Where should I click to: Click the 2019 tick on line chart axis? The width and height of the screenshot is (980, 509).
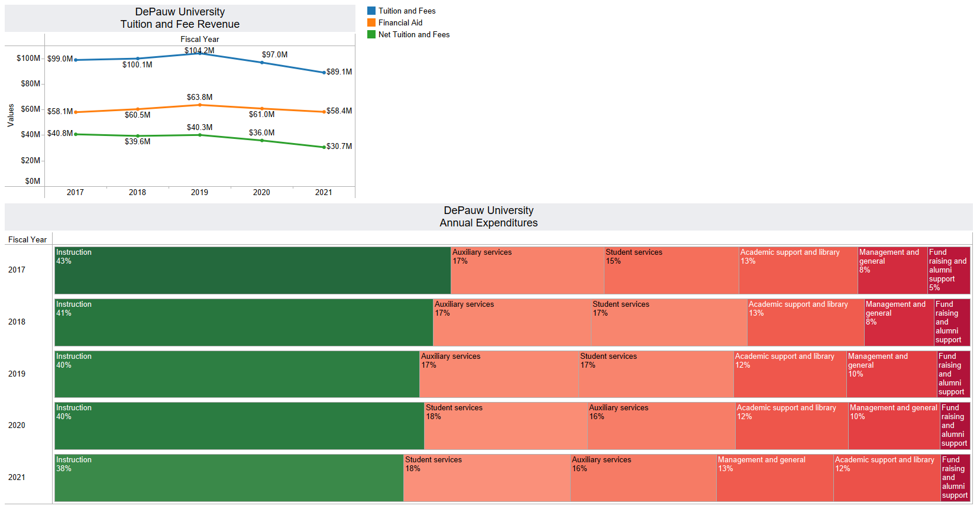point(199,192)
